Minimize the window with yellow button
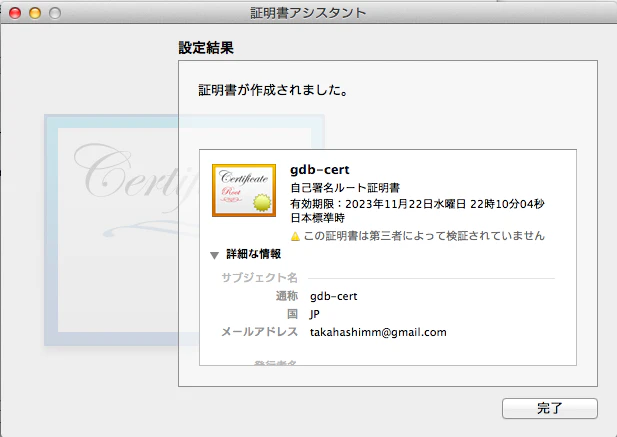 point(35,13)
